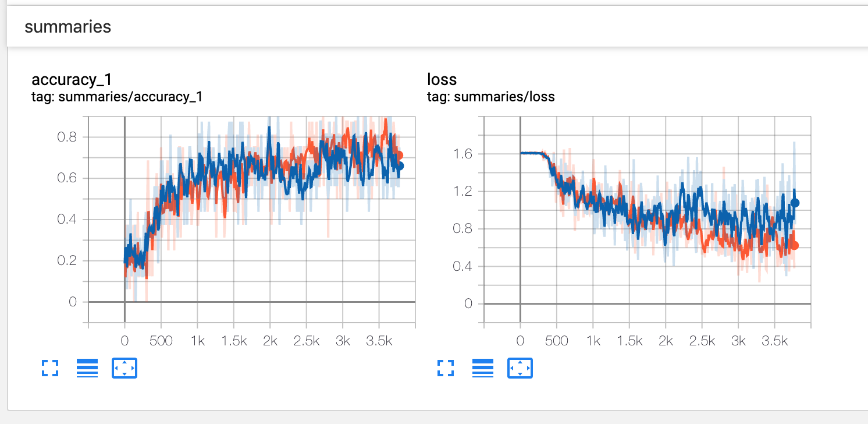Click the loss chart title
Viewport: 868px width, 424px height.
442,79
